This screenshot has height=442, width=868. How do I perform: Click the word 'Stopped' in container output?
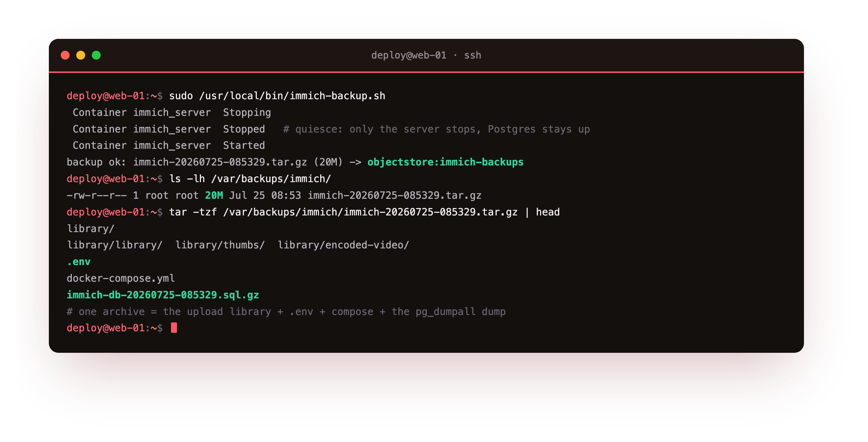tap(244, 129)
